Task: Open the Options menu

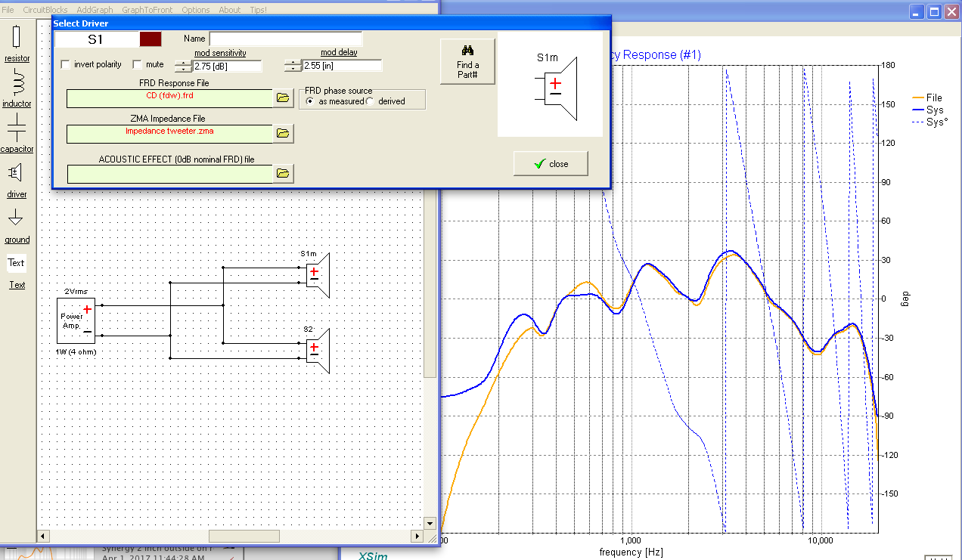Action: click(196, 10)
